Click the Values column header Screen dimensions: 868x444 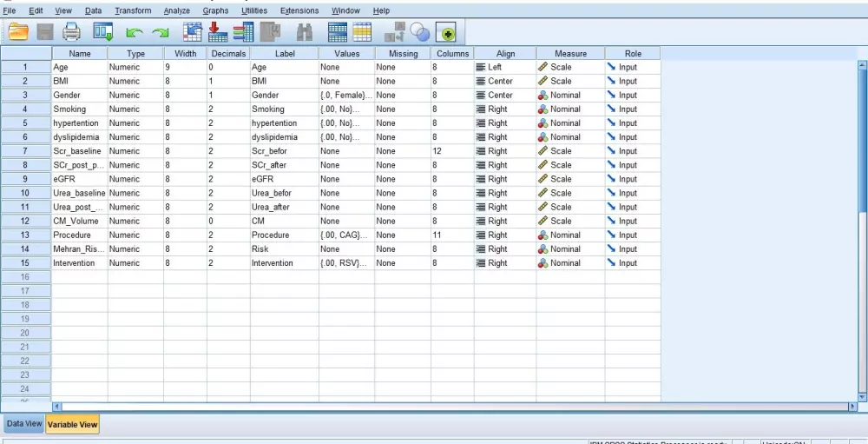click(x=346, y=54)
